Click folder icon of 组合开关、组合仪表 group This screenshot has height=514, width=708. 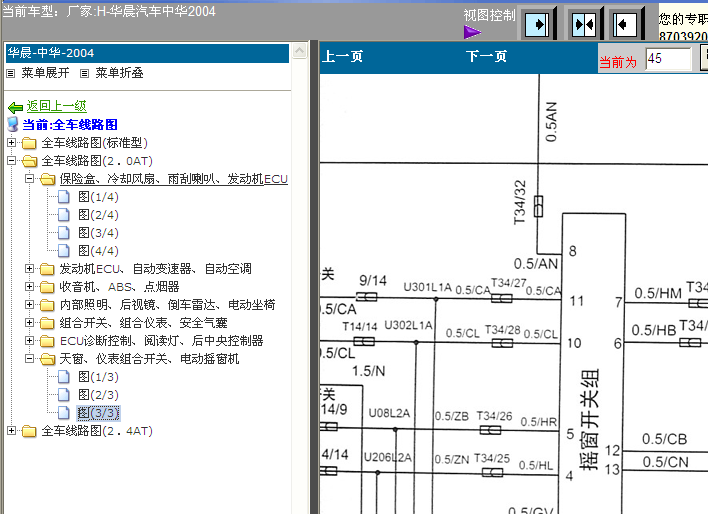point(47,323)
